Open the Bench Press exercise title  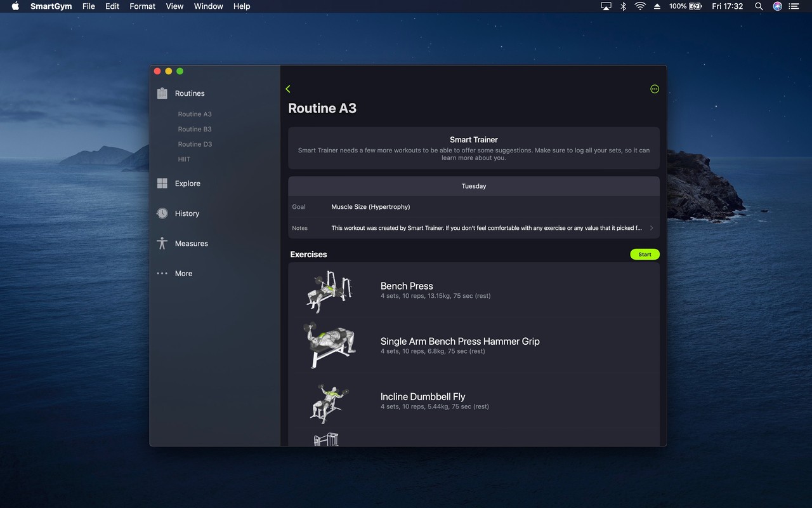click(x=407, y=286)
